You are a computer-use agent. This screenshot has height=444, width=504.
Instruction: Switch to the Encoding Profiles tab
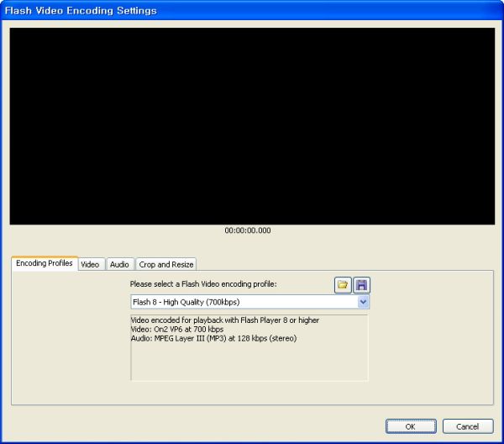tap(45, 263)
